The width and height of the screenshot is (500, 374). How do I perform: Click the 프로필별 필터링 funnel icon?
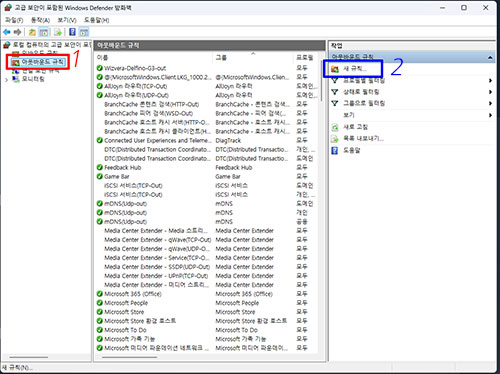point(335,80)
